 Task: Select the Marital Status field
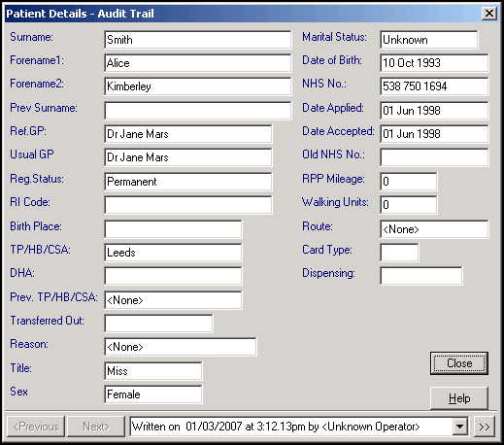click(x=429, y=40)
